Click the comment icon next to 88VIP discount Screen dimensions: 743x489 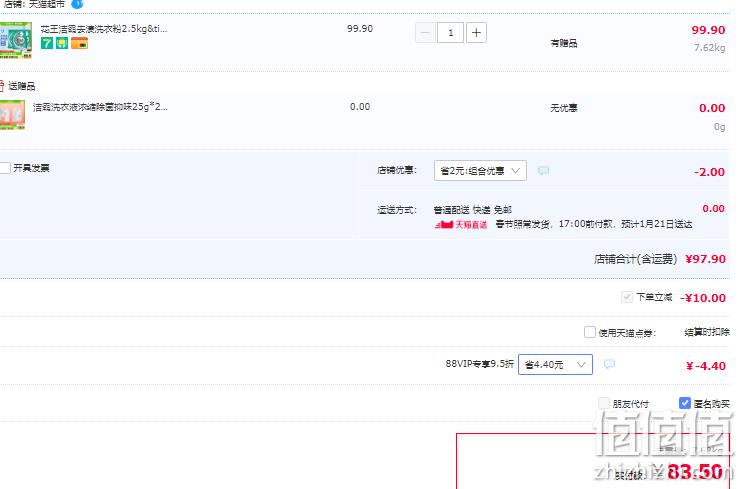coord(609,364)
